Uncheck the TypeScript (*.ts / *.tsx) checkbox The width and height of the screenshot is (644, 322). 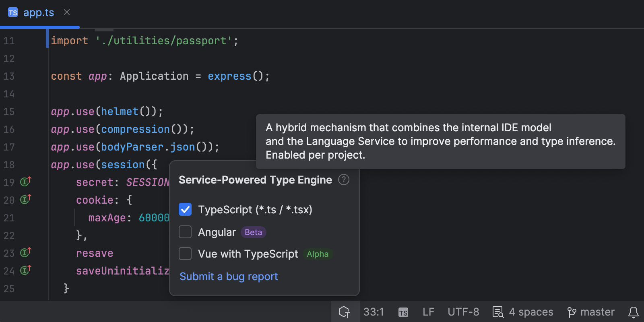point(185,209)
